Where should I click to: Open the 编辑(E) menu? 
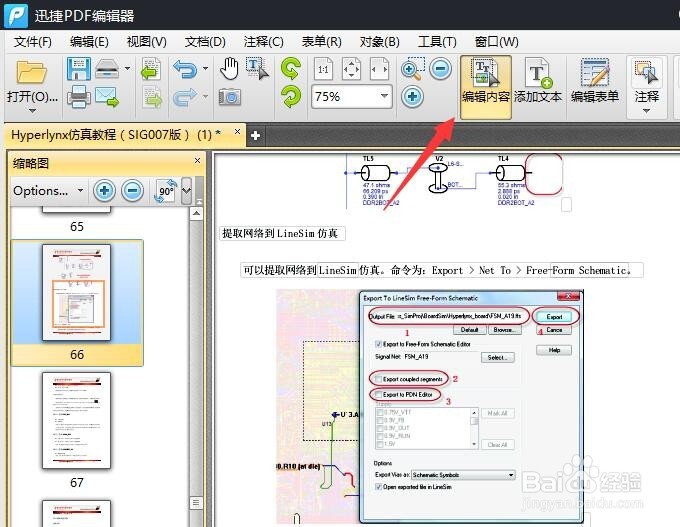point(89,42)
